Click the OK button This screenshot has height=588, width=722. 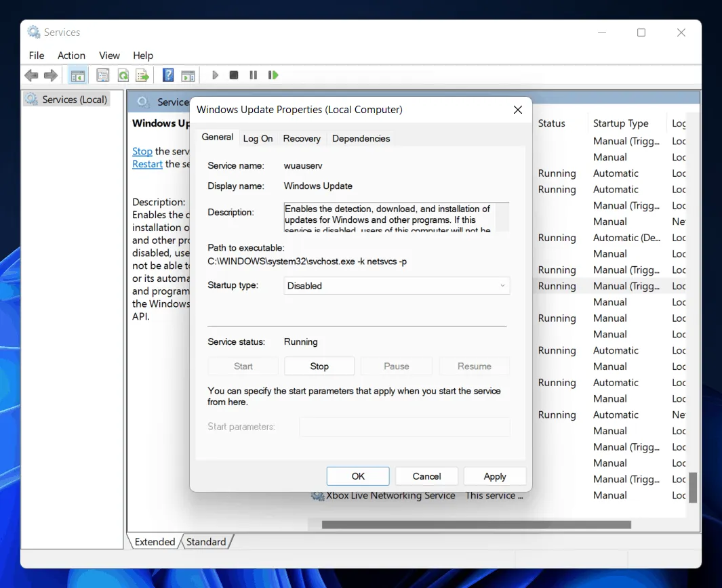pyautogui.click(x=358, y=476)
